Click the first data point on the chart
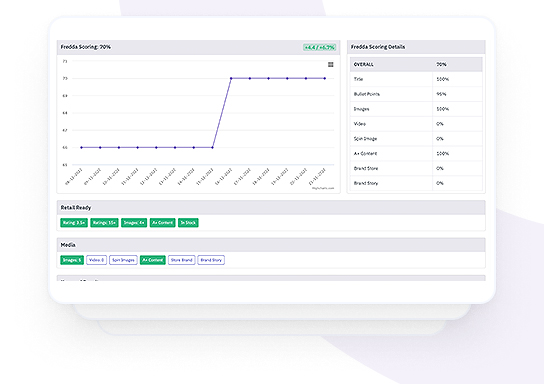This screenshot has width=544, height=384. click(82, 147)
